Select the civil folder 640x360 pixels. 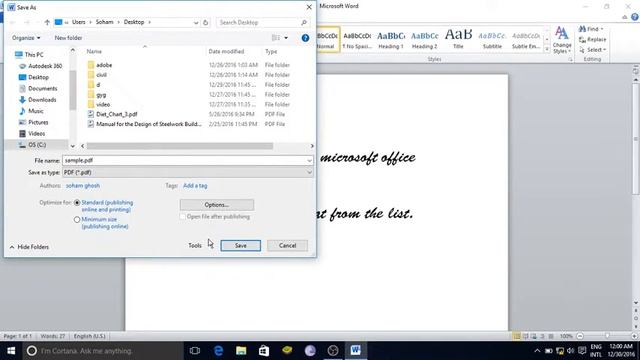pyautogui.click(x=101, y=75)
